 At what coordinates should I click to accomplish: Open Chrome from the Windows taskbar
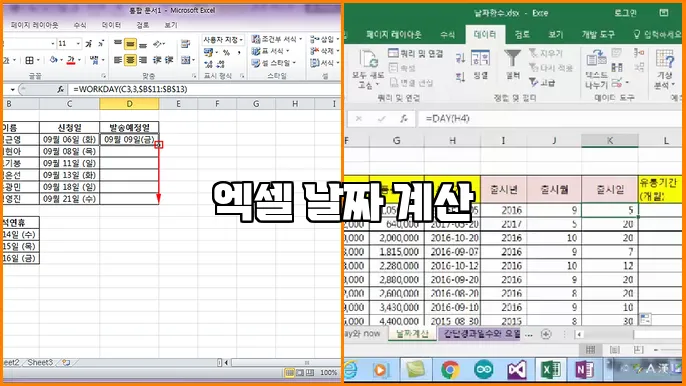click(x=450, y=370)
